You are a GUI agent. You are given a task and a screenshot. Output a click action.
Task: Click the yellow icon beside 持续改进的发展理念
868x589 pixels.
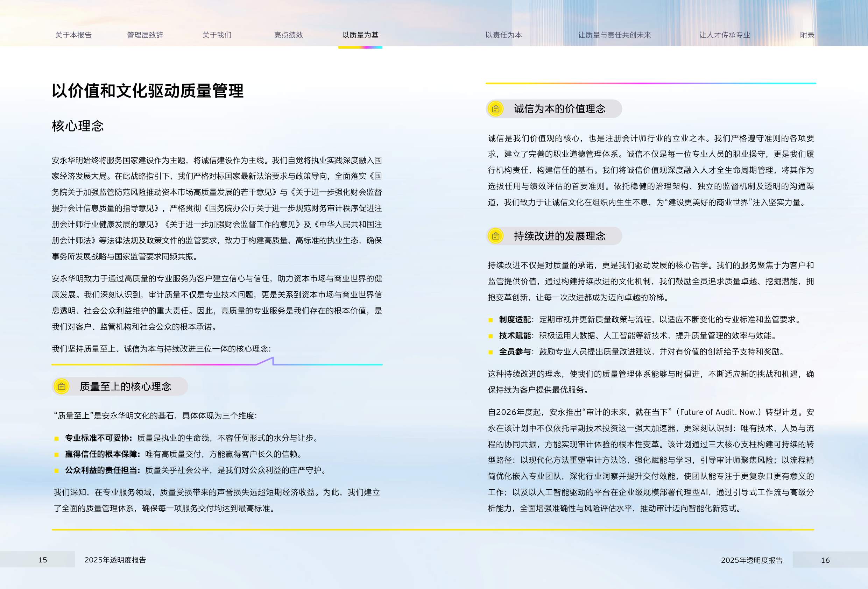coord(496,236)
